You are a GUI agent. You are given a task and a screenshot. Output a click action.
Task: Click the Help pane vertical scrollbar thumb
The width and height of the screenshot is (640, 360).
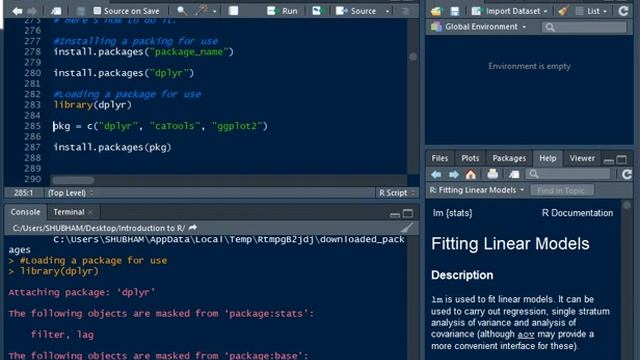pos(627,205)
